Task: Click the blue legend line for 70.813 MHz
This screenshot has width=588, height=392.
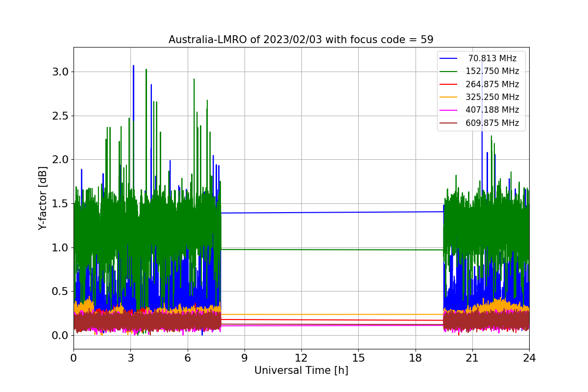Action: point(449,58)
